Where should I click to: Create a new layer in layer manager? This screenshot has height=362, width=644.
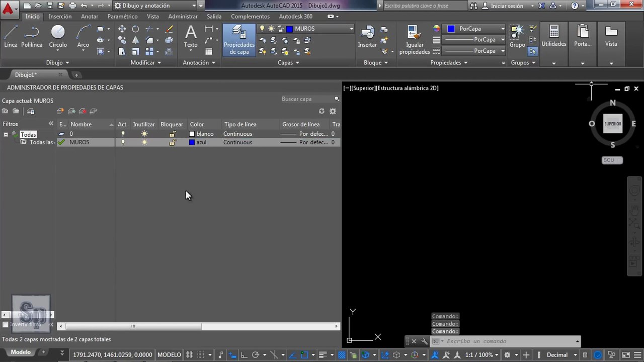[x=60, y=111]
